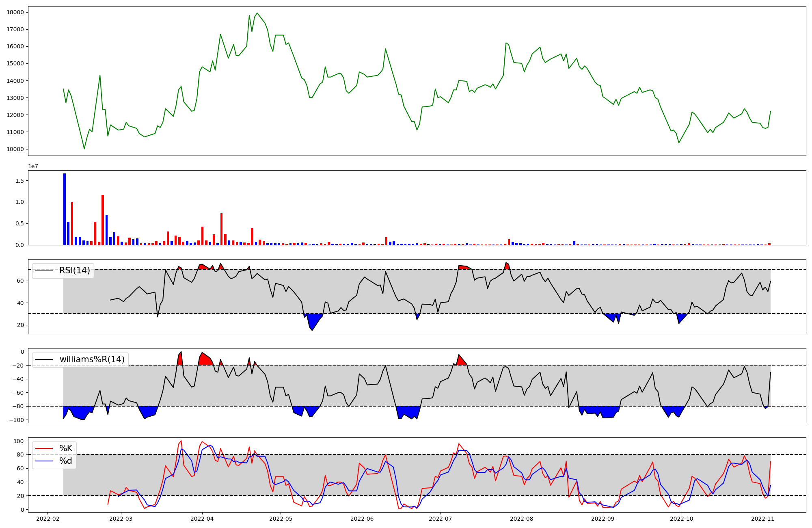This screenshot has height=528, width=812.
Task: Click the RSI(14) legend entry
Action: [x=74, y=270]
